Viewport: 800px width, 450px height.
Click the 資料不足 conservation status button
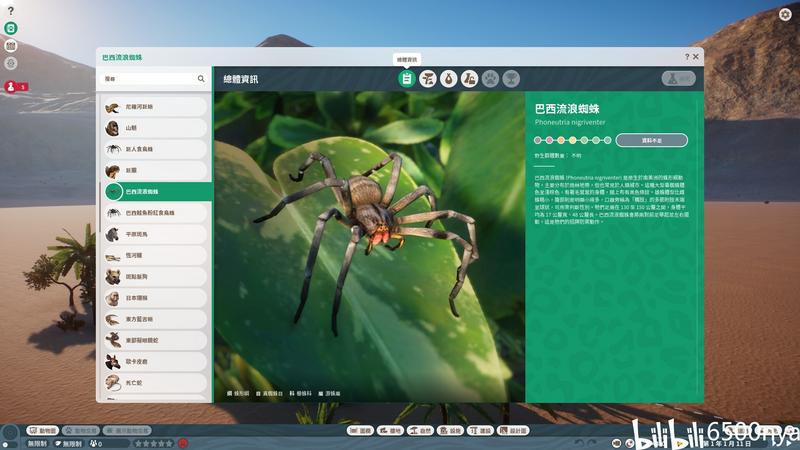[x=652, y=140]
